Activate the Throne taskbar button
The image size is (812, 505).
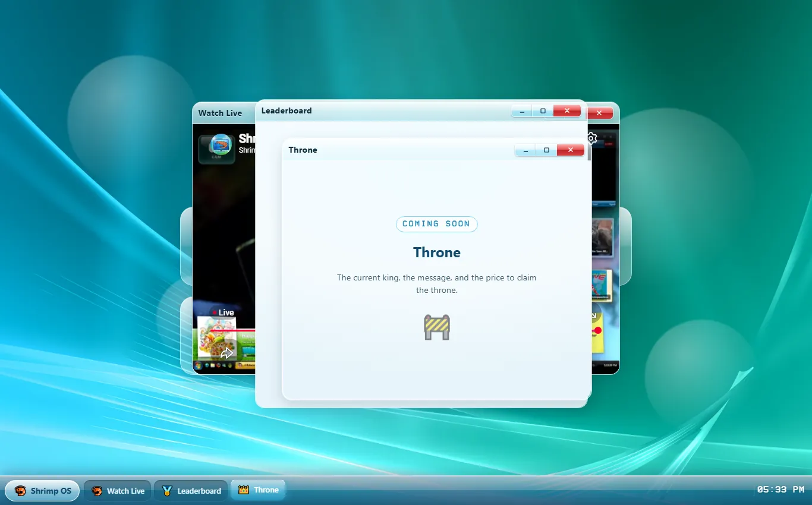259,490
